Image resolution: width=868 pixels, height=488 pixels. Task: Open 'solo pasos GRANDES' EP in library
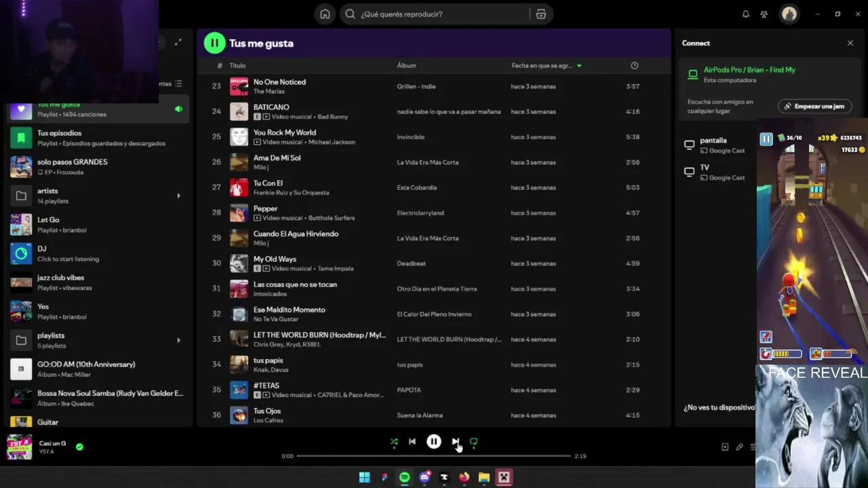(x=99, y=167)
